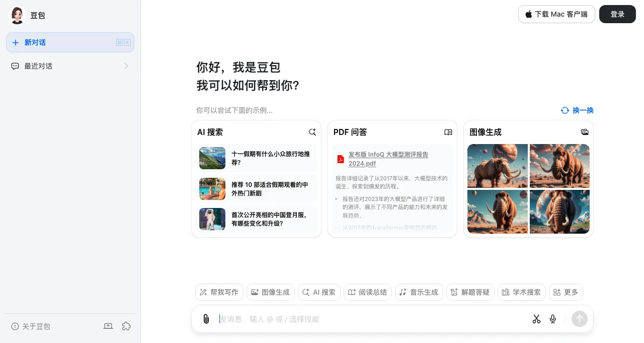Click the top-left mammoth image
The width and height of the screenshot is (644, 343).
(x=498, y=166)
